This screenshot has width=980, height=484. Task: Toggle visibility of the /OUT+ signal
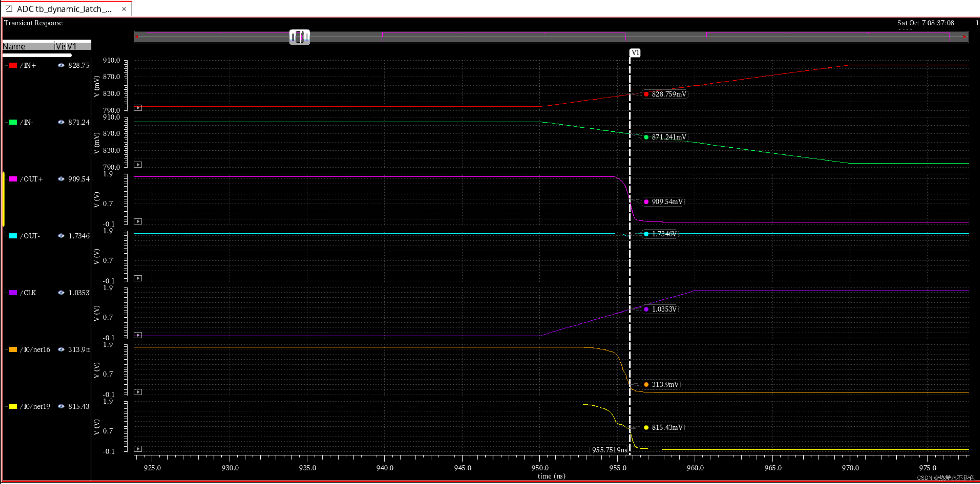point(61,179)
